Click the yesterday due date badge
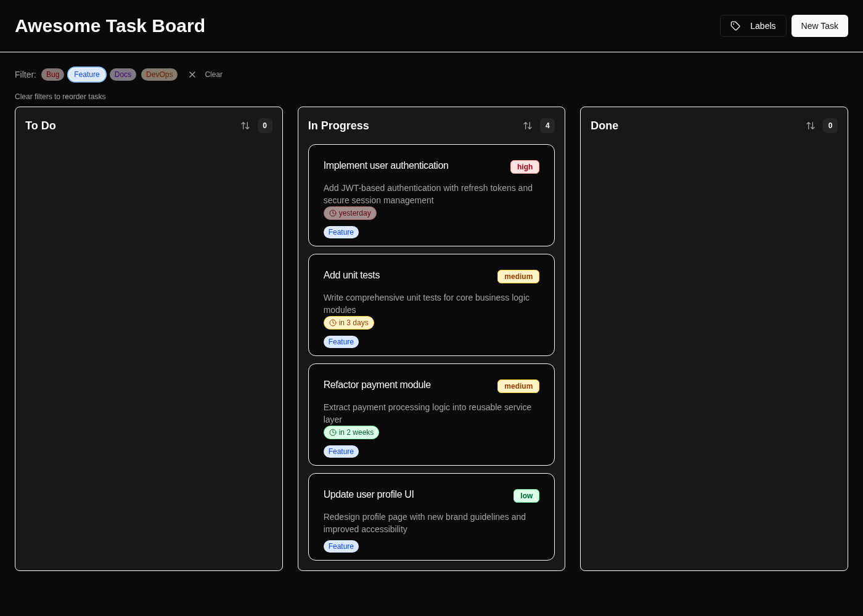 point(350,213)
